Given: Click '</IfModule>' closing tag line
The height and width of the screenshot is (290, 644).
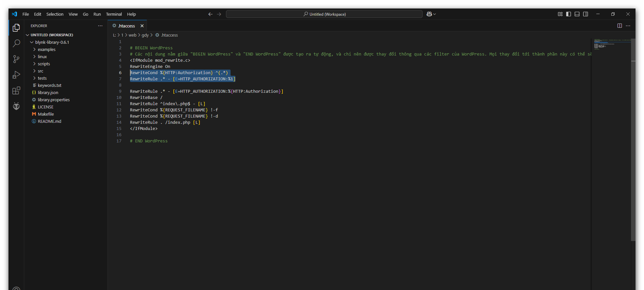Looking at the screenshot, I should click(144, 129).
